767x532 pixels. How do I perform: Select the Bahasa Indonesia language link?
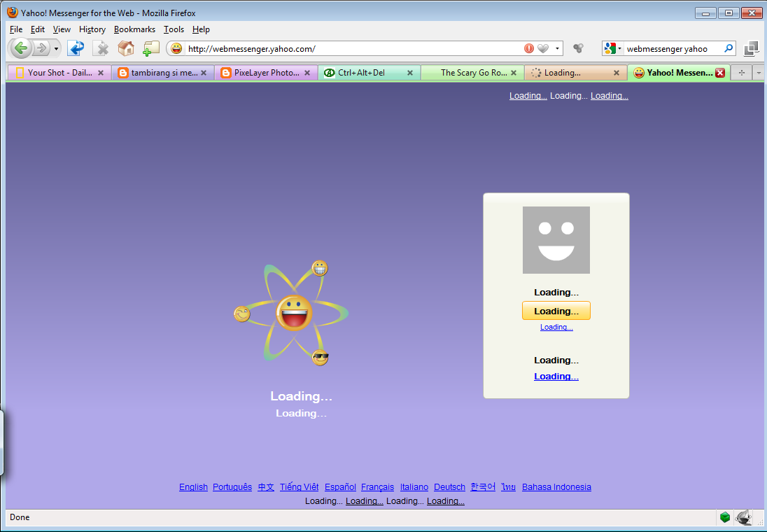tap(556, 487)
